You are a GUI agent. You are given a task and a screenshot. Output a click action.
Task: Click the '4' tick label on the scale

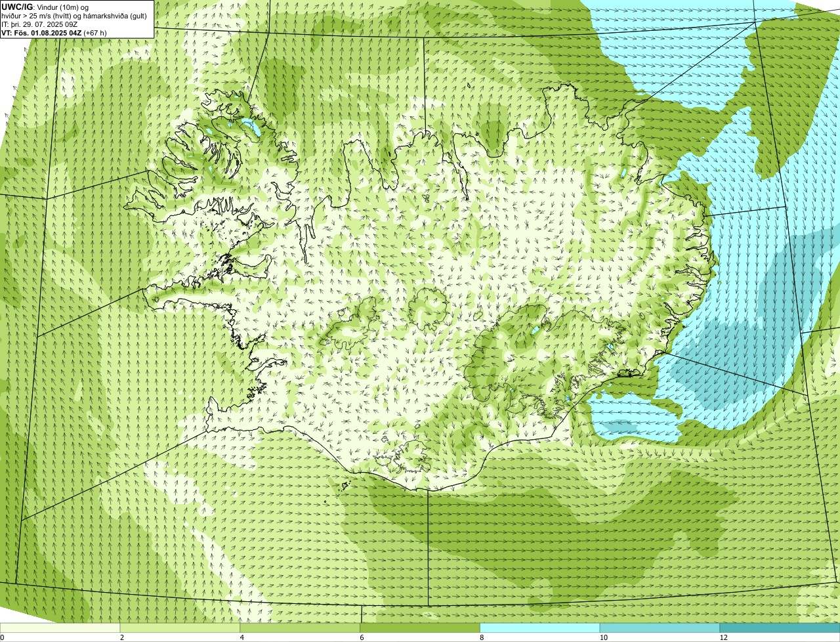[x=242, y=637]
